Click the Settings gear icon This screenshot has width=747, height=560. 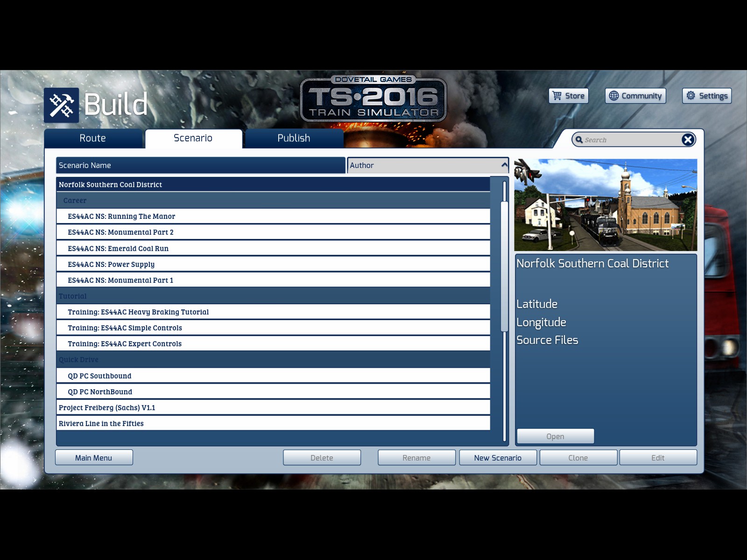tap(691, 95)
